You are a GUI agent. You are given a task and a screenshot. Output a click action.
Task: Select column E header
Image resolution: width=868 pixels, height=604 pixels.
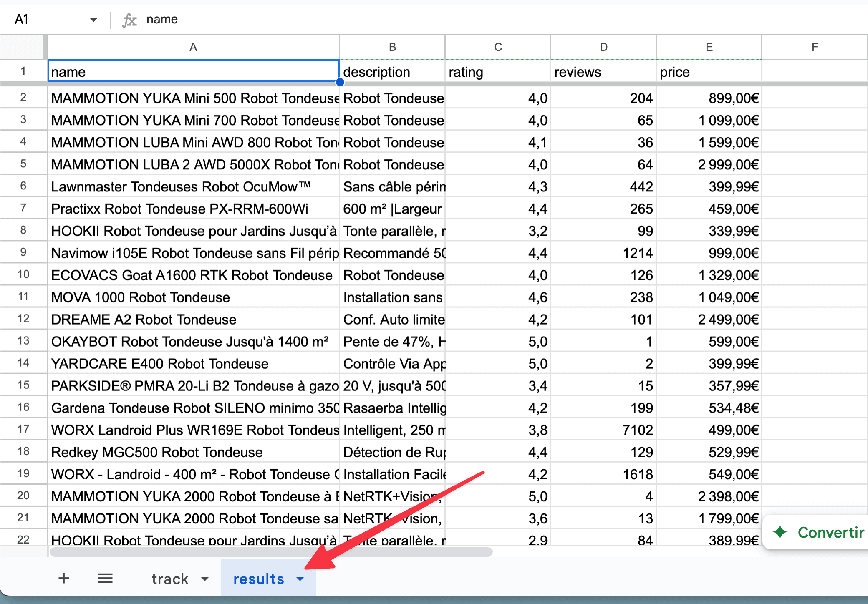pos(709,47)
